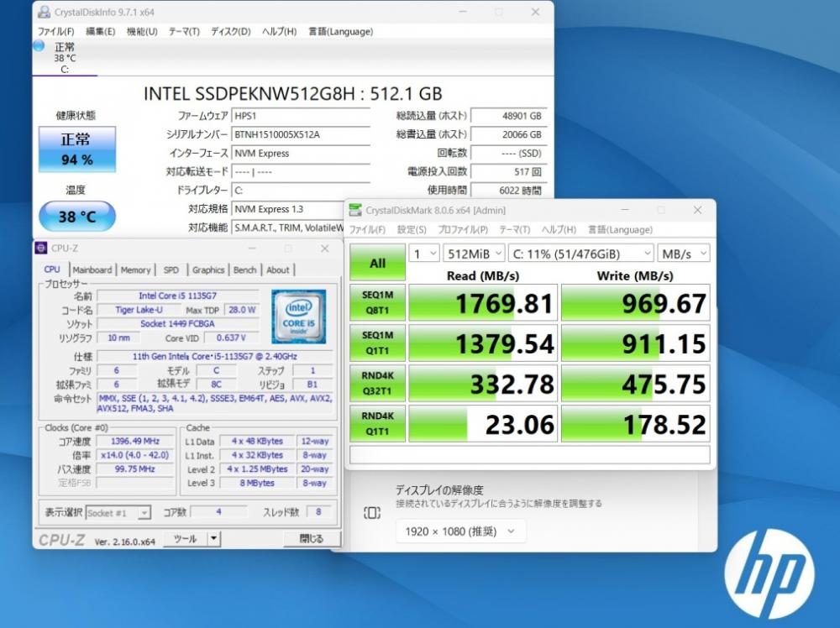The height and width of the screenshot is (628, 840).
Task: Run the RND4K Q32T1 test
Action: click(378, 384)
